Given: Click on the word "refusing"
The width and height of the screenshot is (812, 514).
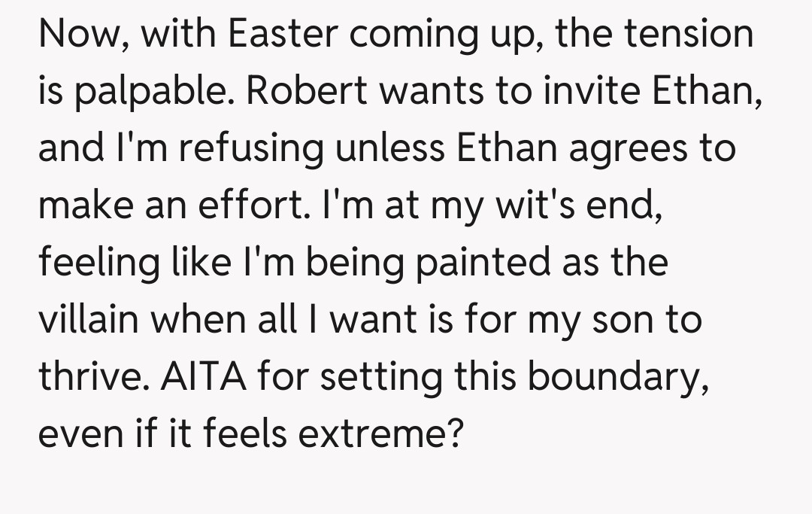Looking at the screenshot, I should click(252, 149).
